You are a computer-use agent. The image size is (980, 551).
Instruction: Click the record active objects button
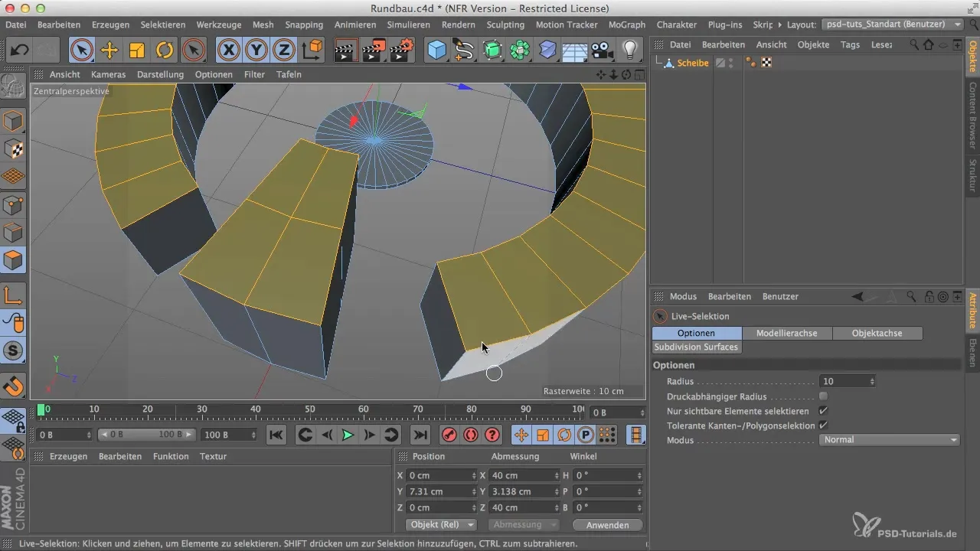click(449, 435)
